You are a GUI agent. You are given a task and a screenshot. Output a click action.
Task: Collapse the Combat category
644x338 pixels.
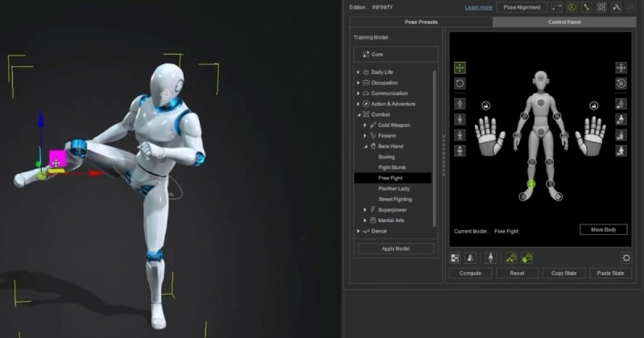[358, 115]
